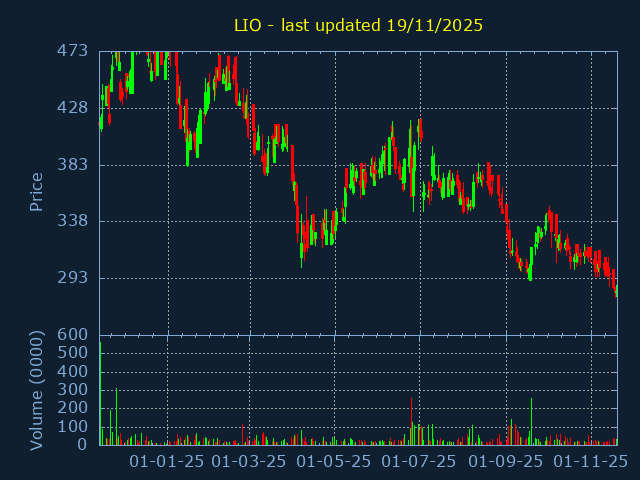Click the 100 volume axis label
640x480 pixels.
click(x=72, y=427)
